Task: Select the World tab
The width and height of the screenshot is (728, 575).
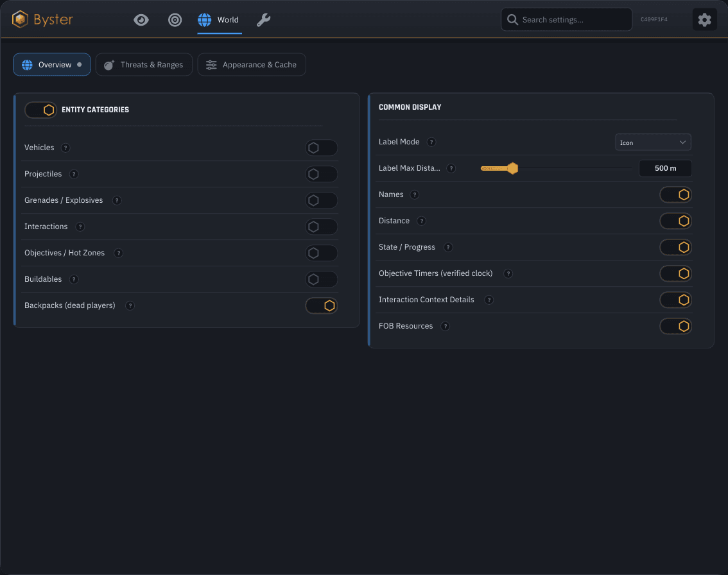Action: tap(219, 20)
